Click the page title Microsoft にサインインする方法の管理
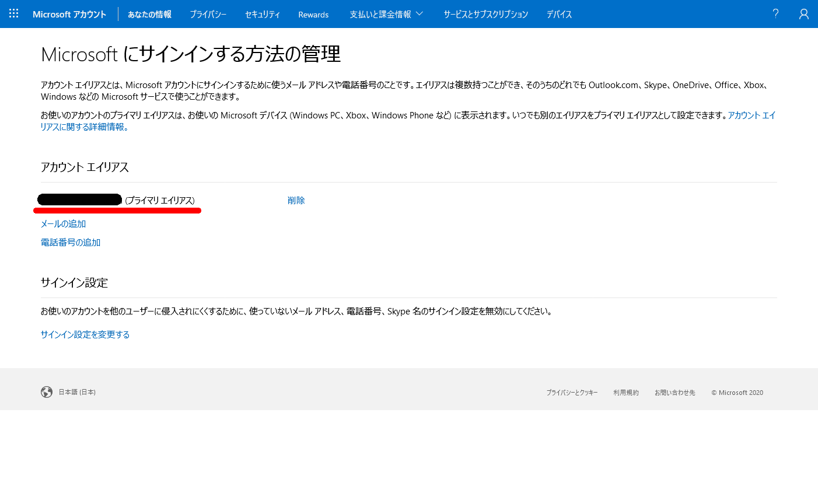818x504 pixels. coord(191,54)
